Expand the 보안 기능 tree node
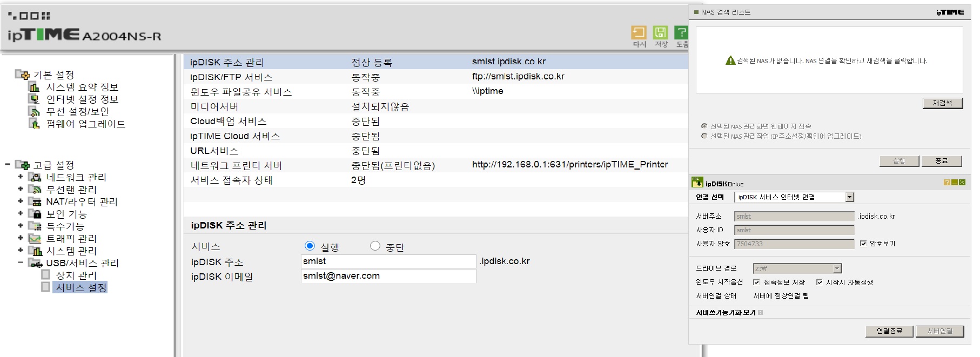 pos(21,213)
